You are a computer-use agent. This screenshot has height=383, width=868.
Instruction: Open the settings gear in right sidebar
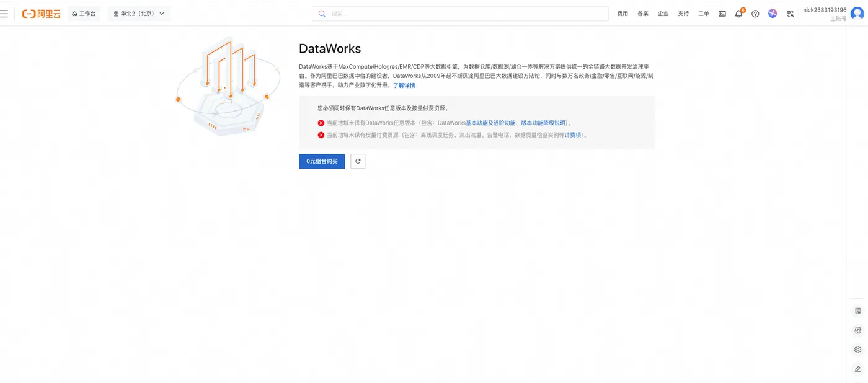tap(858, 350)
